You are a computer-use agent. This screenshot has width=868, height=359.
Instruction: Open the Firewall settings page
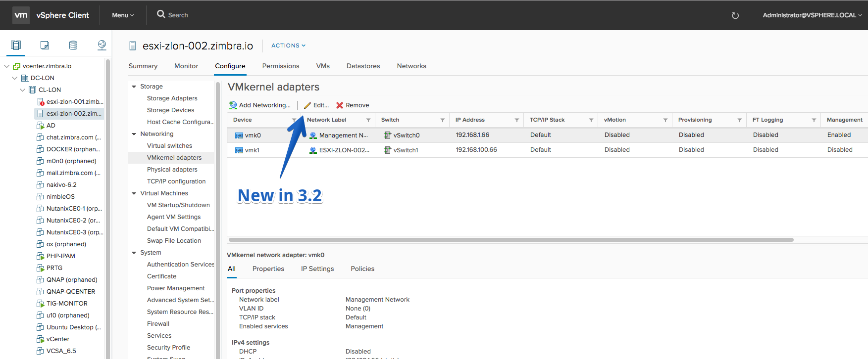tap(158, 324)
